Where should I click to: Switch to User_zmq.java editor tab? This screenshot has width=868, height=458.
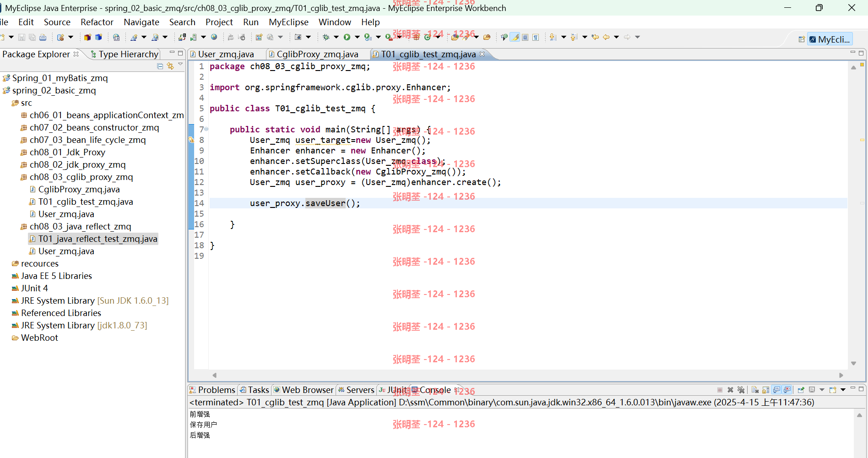click(x=222, y=54)
